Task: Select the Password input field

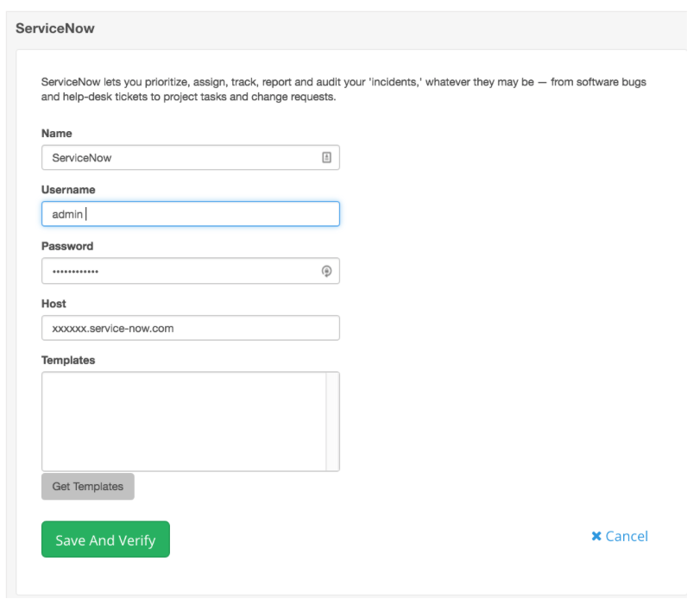Action: (x=191, y=271)
